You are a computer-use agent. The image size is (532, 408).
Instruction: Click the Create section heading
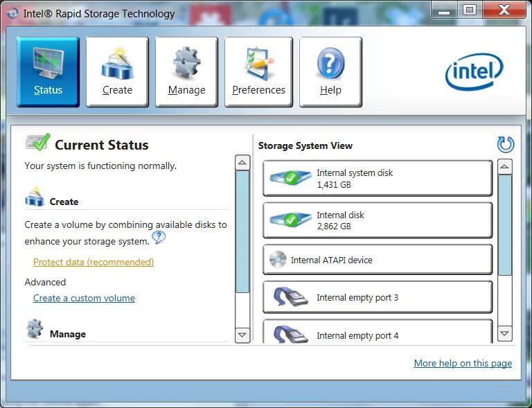[64, 202]
